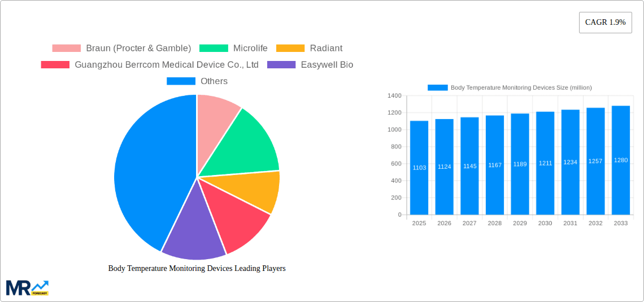Viewport: 644px width, 302px height.
Task: Toggle Guangzhou Berrcom red legend swatch
Action: click(55, 65)
